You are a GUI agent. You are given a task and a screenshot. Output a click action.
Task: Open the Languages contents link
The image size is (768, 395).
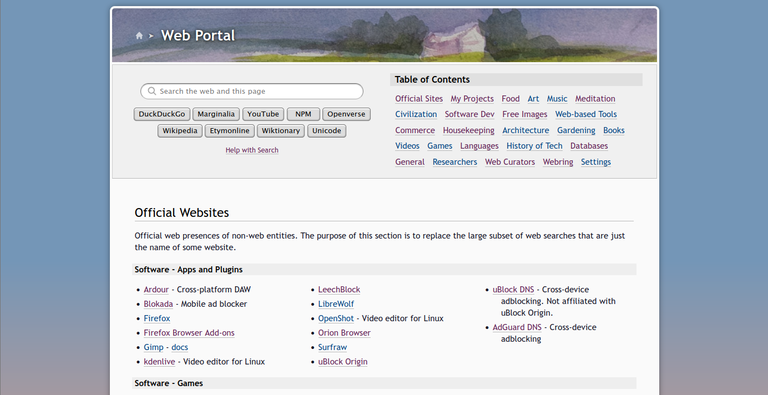coord(479,146)
